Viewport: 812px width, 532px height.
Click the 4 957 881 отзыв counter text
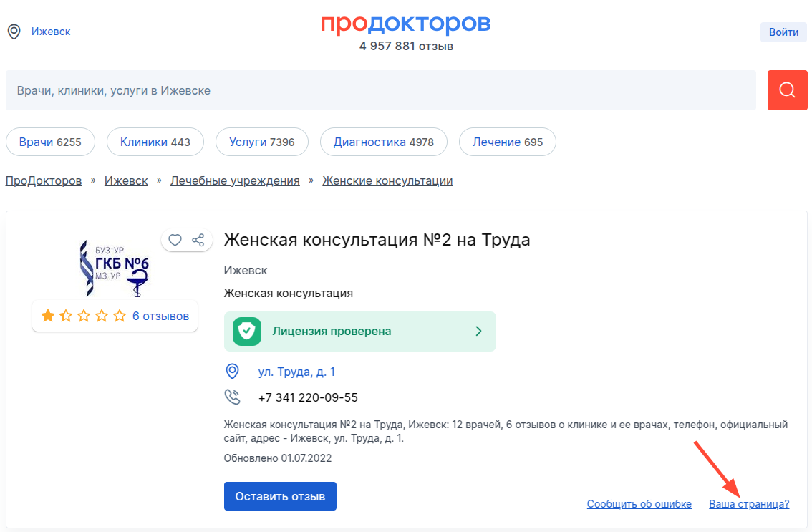406,46
